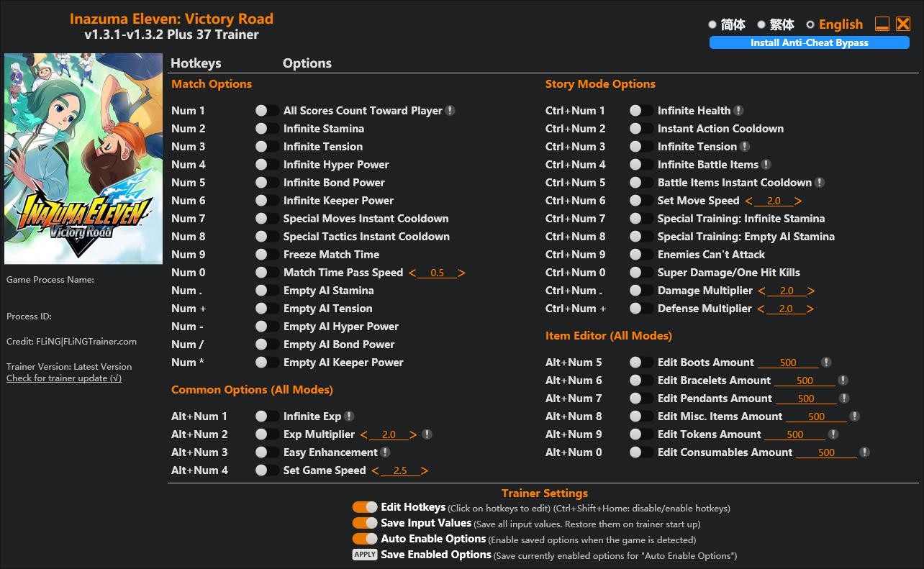924x569 pixels.
Task: Toggle Edit Pendants Amount option
Action: 640,399
